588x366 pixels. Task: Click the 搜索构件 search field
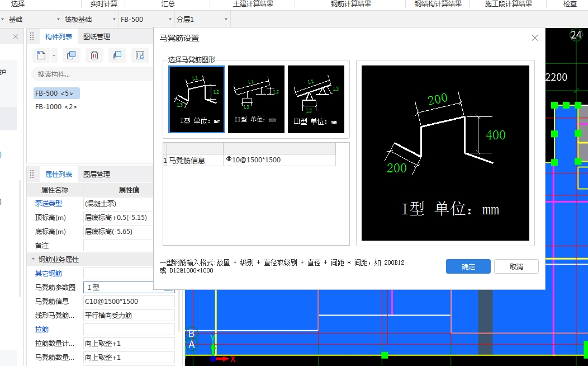pyautogui.click(x=92, y=74)
